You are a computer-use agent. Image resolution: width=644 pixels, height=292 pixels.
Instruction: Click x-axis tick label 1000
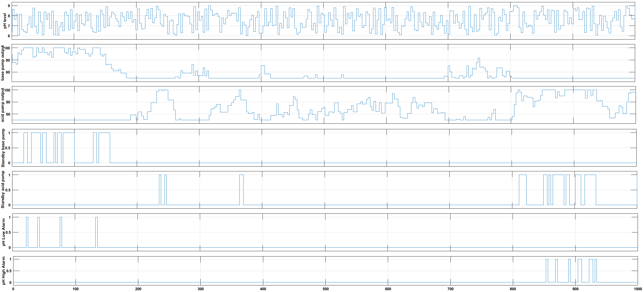(638, 289)
